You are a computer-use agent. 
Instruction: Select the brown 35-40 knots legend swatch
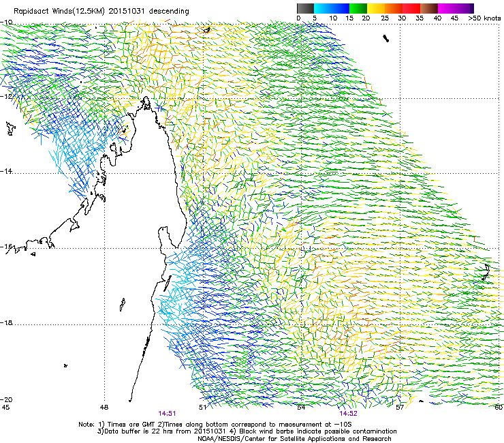429,8
